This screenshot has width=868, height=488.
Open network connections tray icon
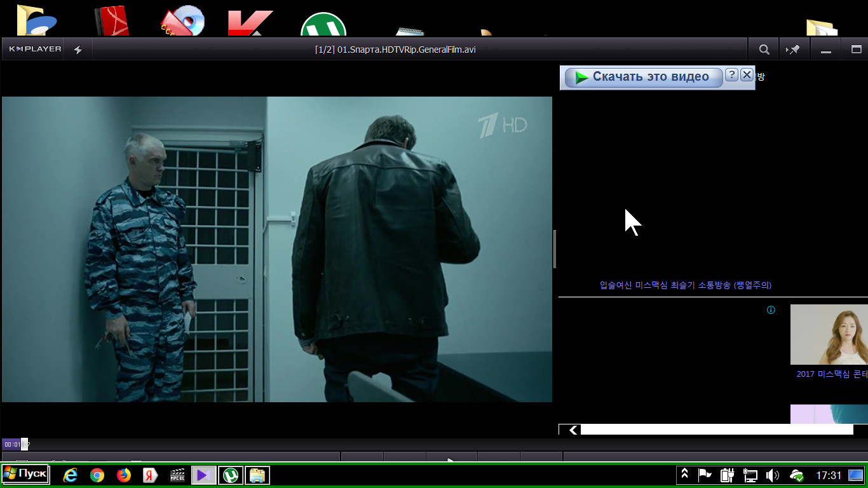pos(750,475)
